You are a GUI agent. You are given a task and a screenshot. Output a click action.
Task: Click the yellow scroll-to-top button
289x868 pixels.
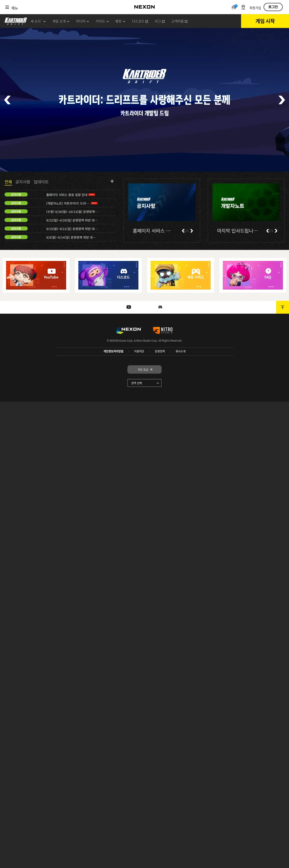(x=283, y=307)
